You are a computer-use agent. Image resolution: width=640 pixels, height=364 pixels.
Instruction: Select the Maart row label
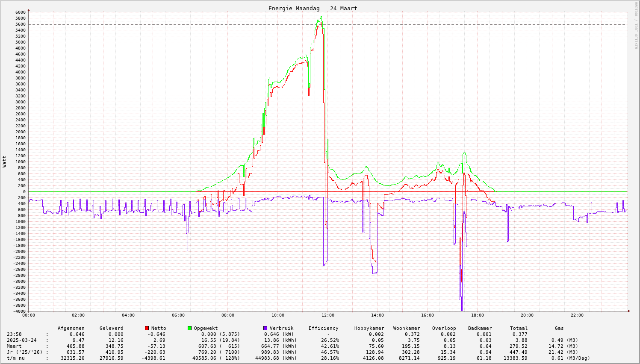[14, 346]
